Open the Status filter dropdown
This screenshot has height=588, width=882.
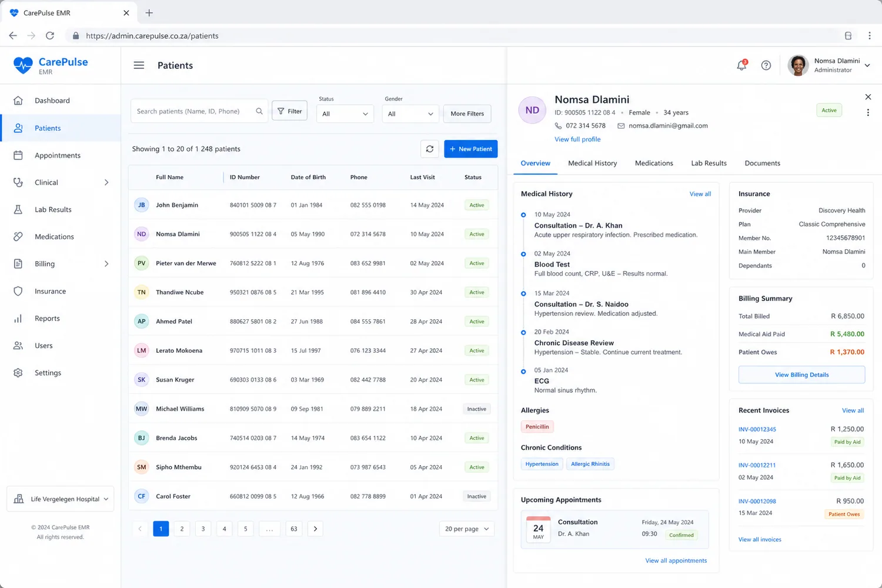[345, 113]
